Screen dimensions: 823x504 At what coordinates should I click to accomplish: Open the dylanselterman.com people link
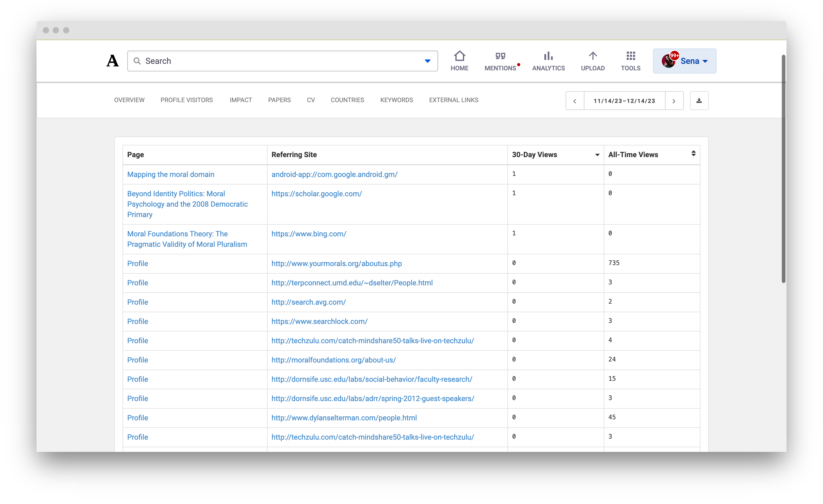(344, 418)
